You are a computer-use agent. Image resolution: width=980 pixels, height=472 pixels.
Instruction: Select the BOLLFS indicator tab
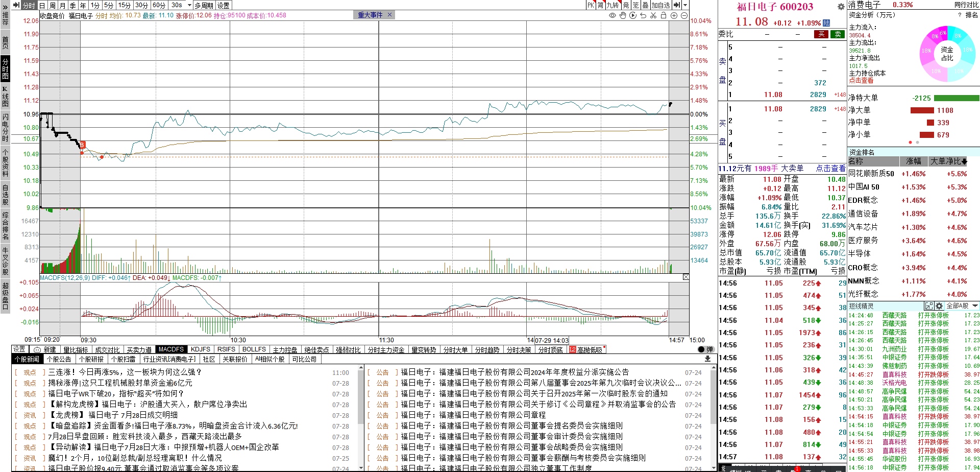[254, 349]
